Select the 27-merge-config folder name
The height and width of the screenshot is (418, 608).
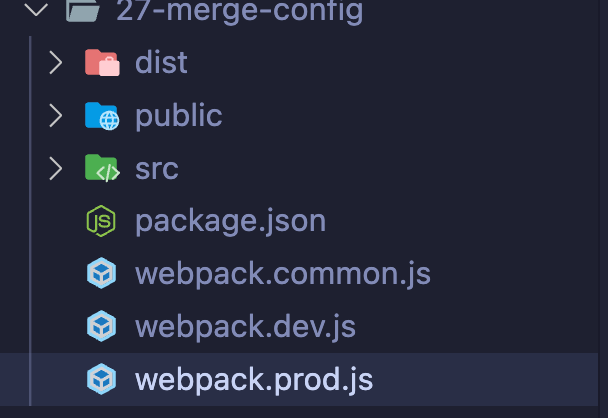click(x=240, y=11)
